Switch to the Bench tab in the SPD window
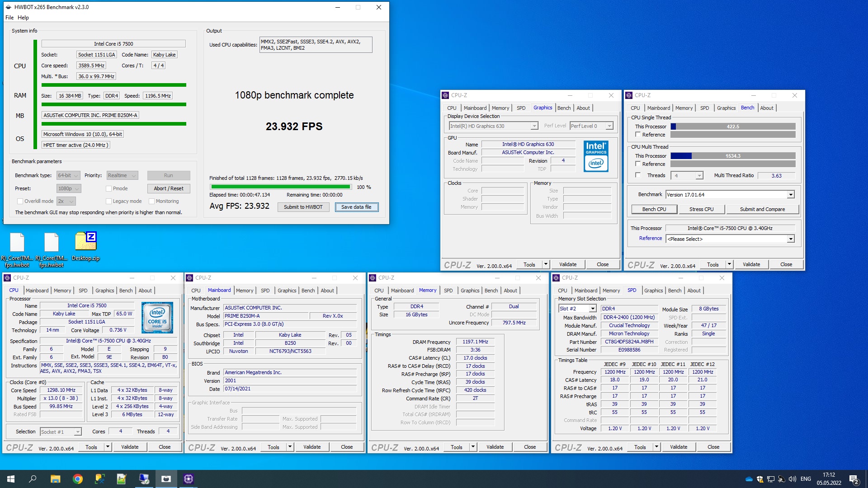This screenshot has height=488, width=868. [x=675, y=291]
